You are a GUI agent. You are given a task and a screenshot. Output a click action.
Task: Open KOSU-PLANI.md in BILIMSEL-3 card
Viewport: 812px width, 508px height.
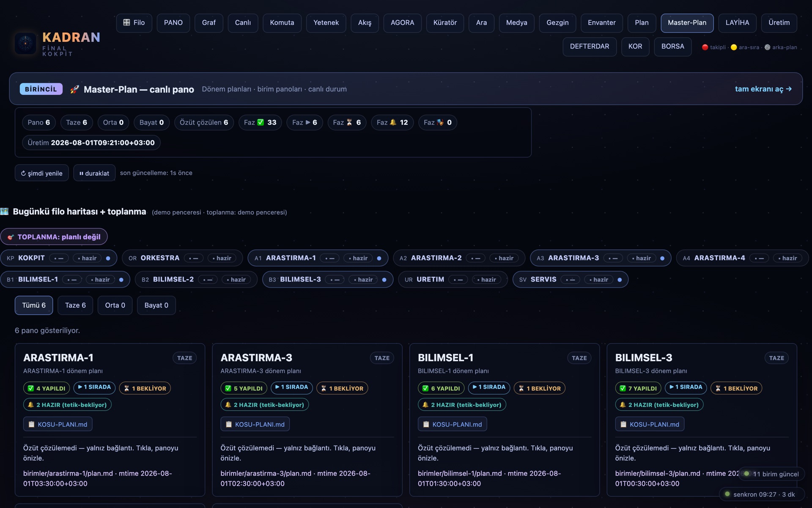click(650, 424)
